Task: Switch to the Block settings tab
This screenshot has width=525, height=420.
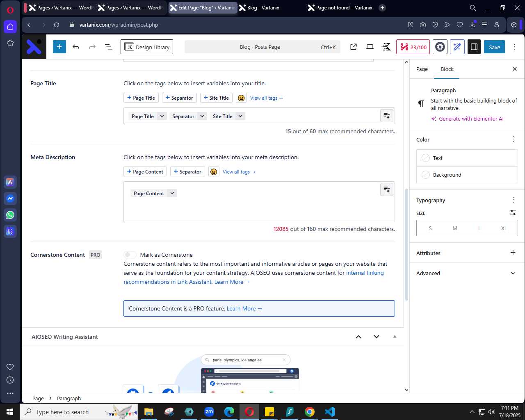Action: (x=447, y=69)
